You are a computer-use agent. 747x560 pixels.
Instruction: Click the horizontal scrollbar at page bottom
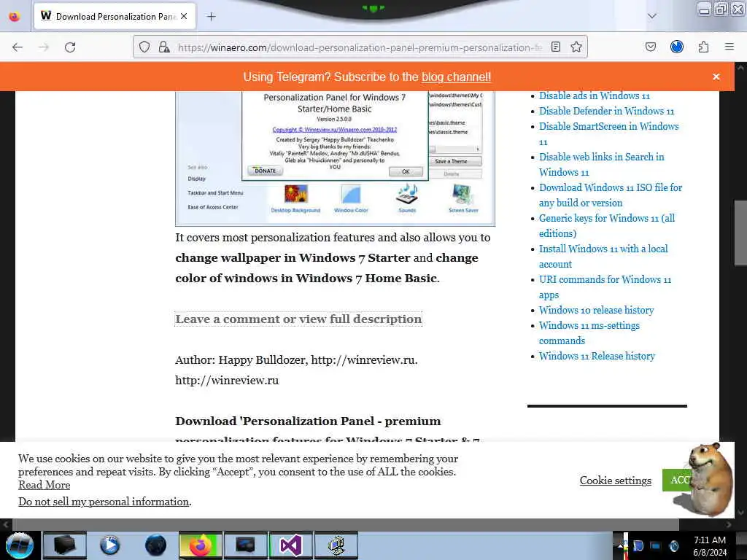tap(345, 525)
